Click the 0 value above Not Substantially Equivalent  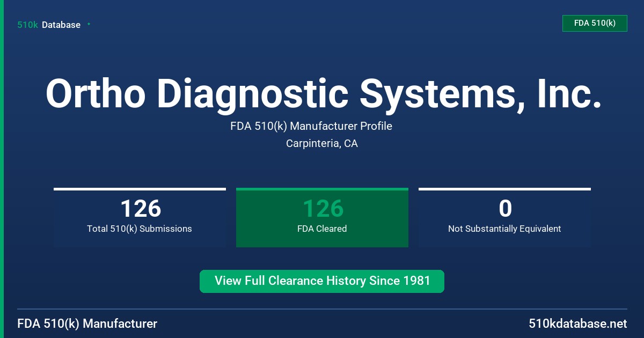[x=505, y=209]
